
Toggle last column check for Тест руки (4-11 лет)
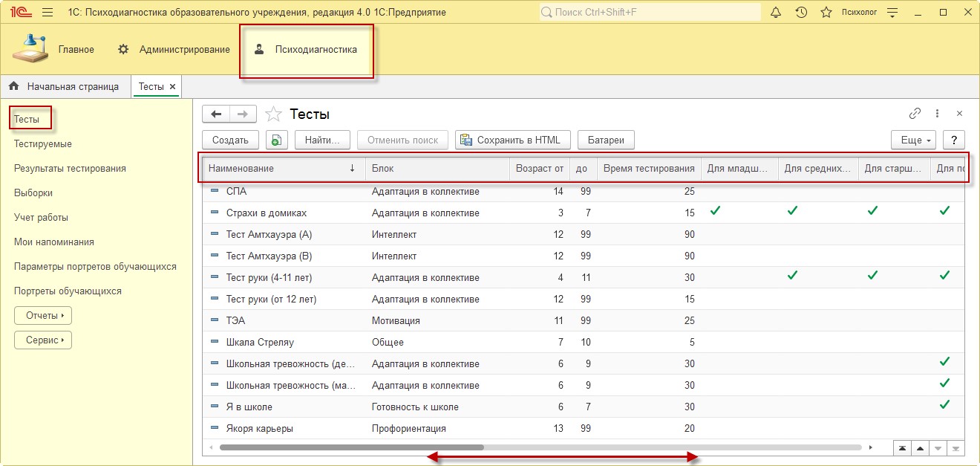(x=944, y=276)
